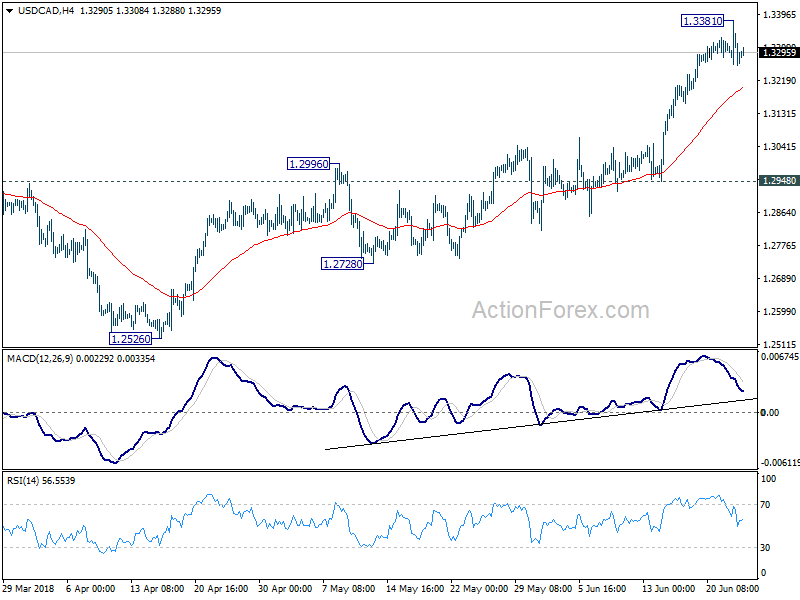Click the 1.32190 price scale value
This screenshot has height=600, width=800.
779,81
